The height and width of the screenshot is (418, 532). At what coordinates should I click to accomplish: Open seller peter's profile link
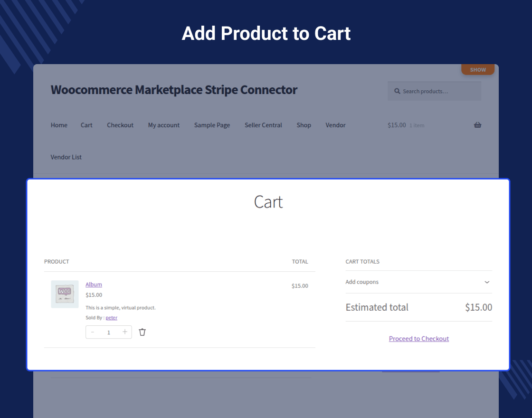point(111,318)
